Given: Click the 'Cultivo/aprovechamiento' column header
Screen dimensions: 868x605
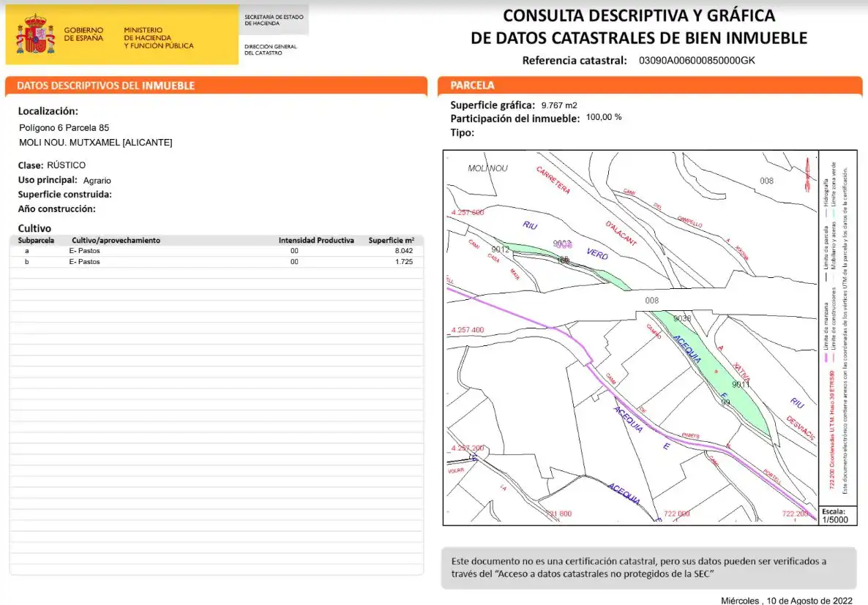Looking at the screenshot, I should 116,240.
